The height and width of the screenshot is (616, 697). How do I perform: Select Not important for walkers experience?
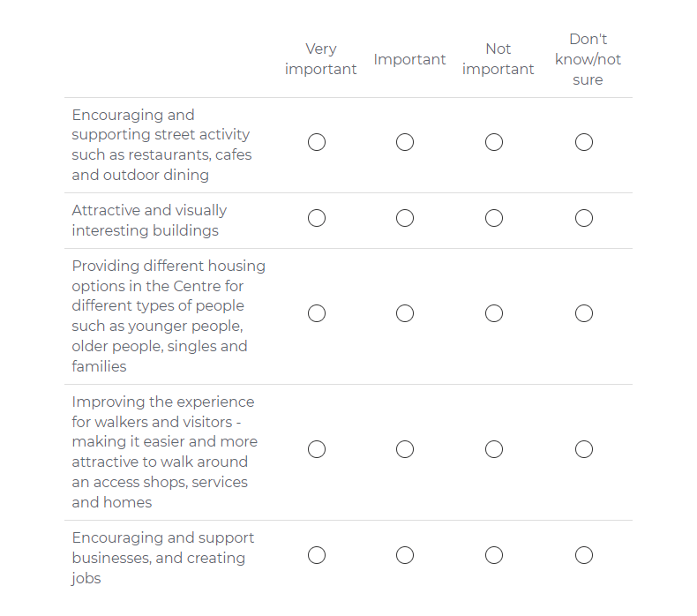tap(494, 449)
